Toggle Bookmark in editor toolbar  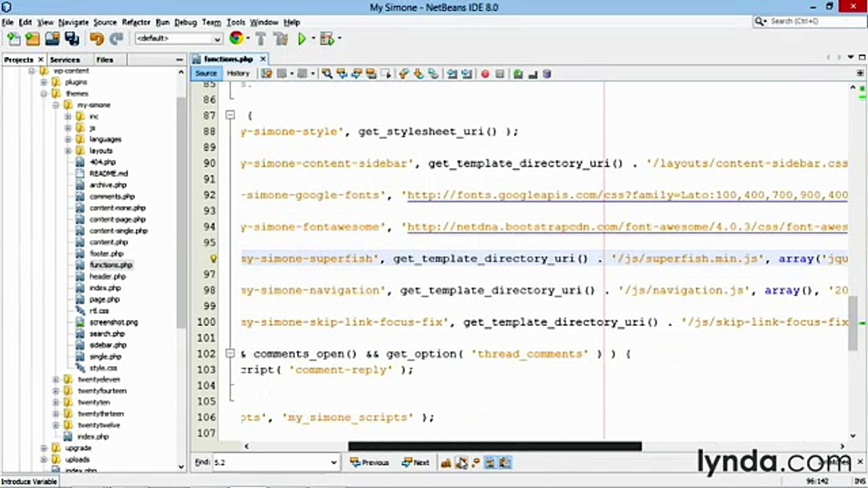[x=433, y=74]
